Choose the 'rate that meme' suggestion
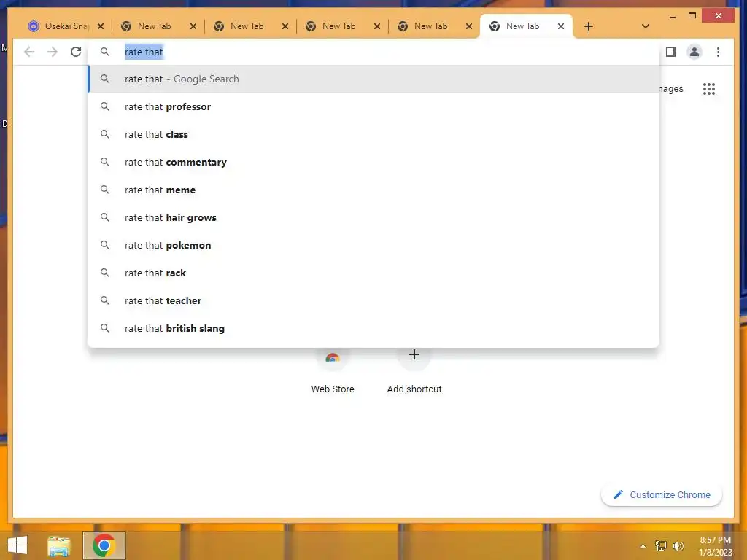This screenshot has height=560, width=747. pos(373,190)
